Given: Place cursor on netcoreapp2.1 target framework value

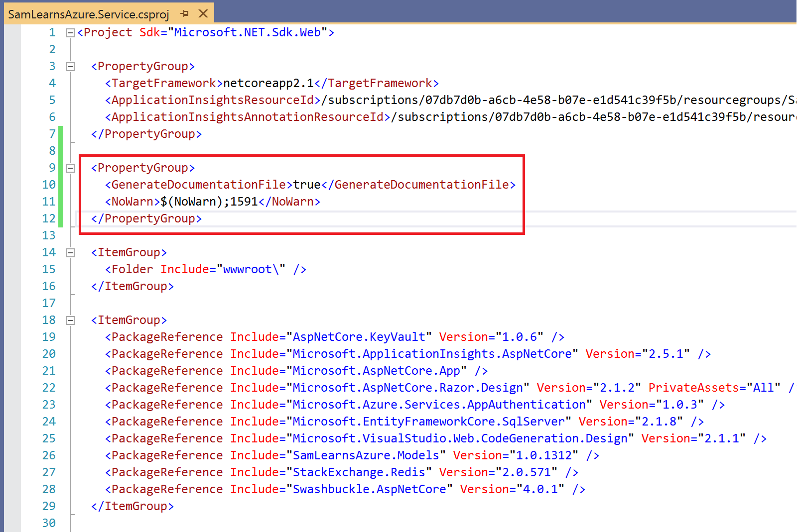Looking at the screenshot, I should click(x=268, y=83).
